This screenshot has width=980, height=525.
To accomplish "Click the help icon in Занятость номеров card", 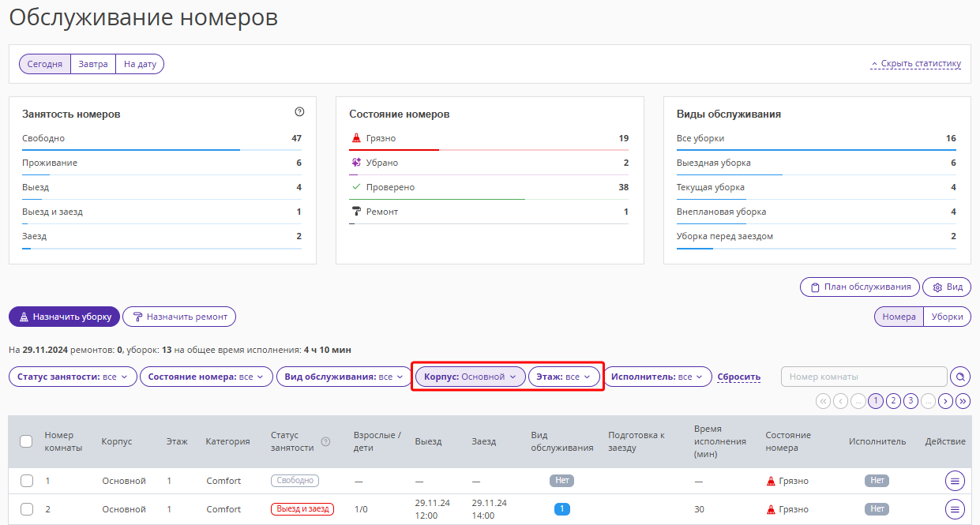I will point(299,112).
